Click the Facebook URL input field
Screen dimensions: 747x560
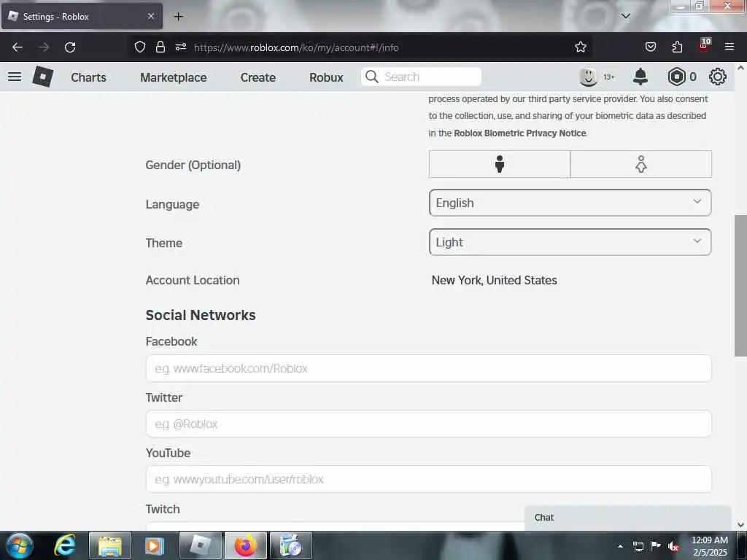pos(428,368)
